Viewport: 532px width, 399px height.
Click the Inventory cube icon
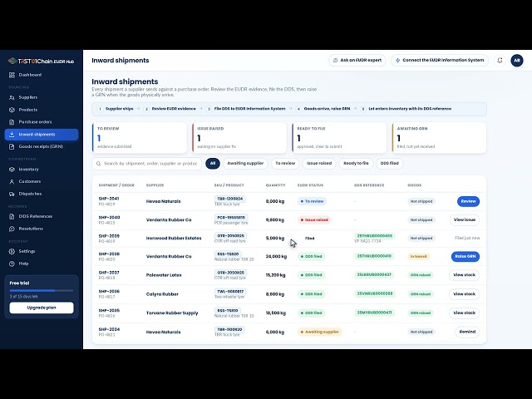[12, 170]
